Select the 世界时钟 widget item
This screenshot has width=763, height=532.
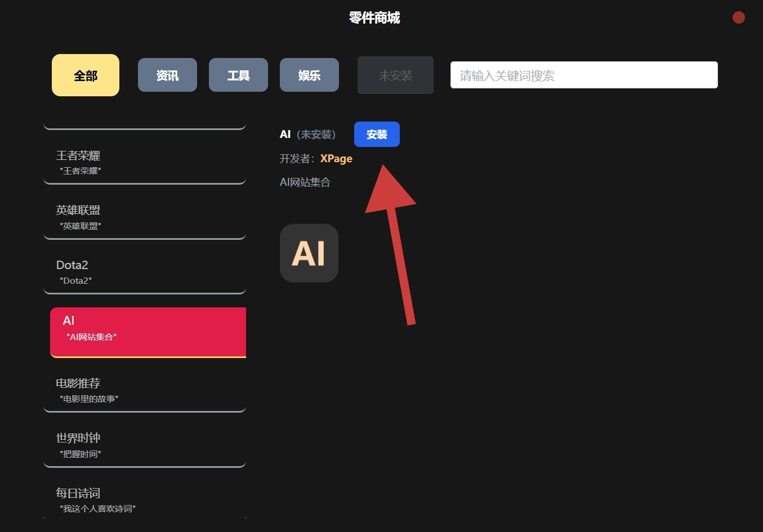click(145, 445)
